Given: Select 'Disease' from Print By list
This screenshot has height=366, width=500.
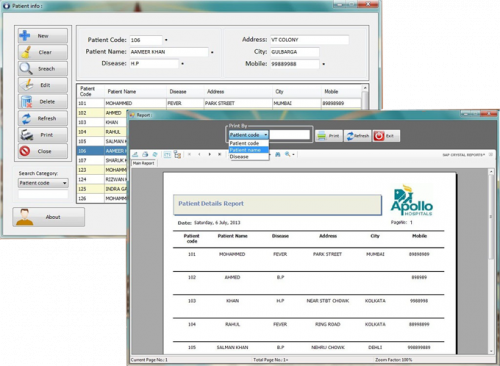Looking at the screenshot, I should [249, 157].
